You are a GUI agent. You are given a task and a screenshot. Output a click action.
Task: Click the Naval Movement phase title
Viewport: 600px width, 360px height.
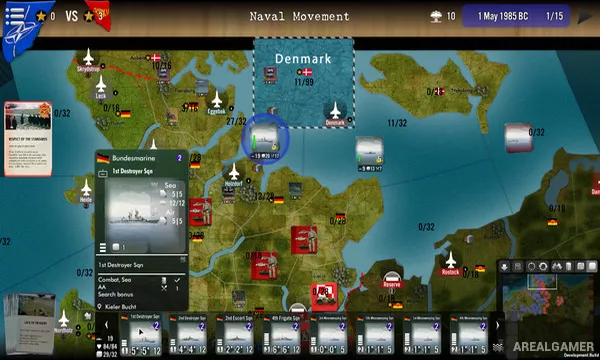coord(300,16)
